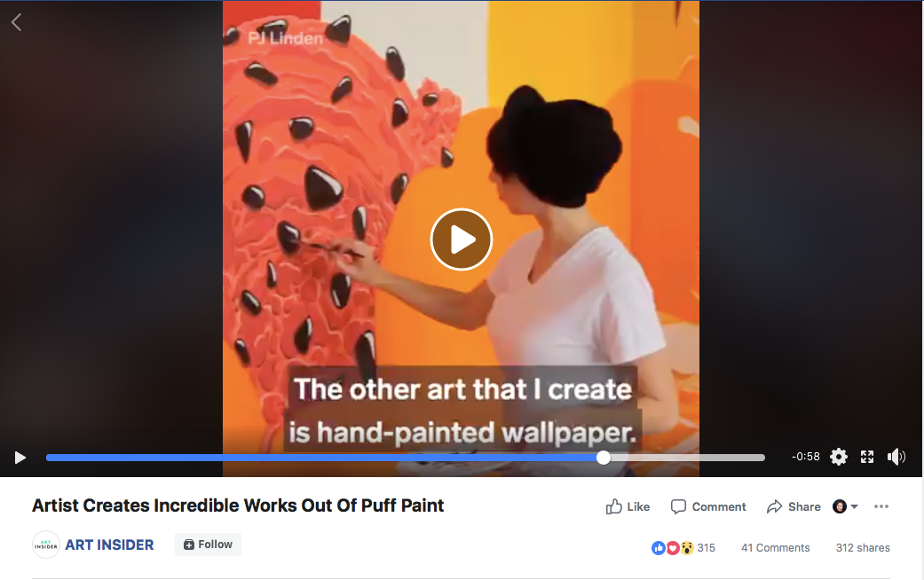Viewport: 924px width, 580px height.
Task: Open the ART INSIDER page link
Action: tap(109, 545)
